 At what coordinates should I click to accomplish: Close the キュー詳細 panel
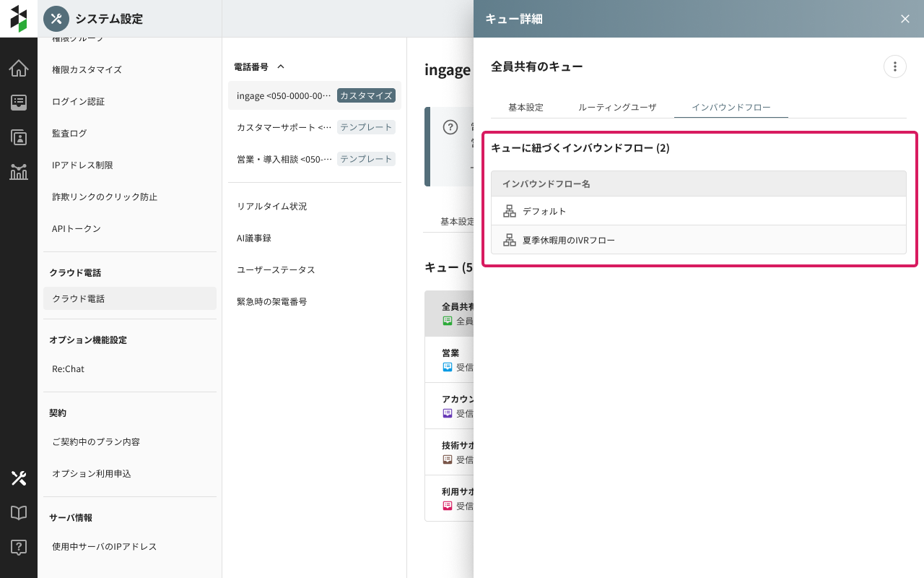point(905,19)
